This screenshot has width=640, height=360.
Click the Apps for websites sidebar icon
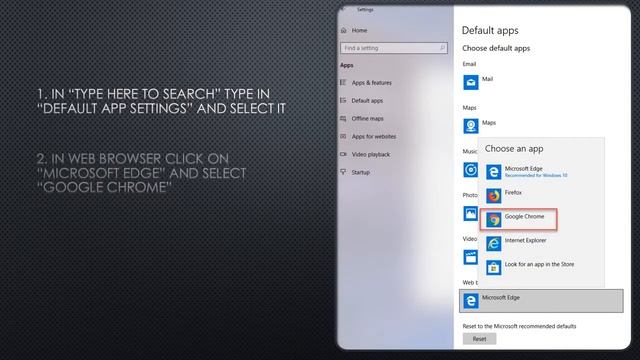tap(343, 136)
